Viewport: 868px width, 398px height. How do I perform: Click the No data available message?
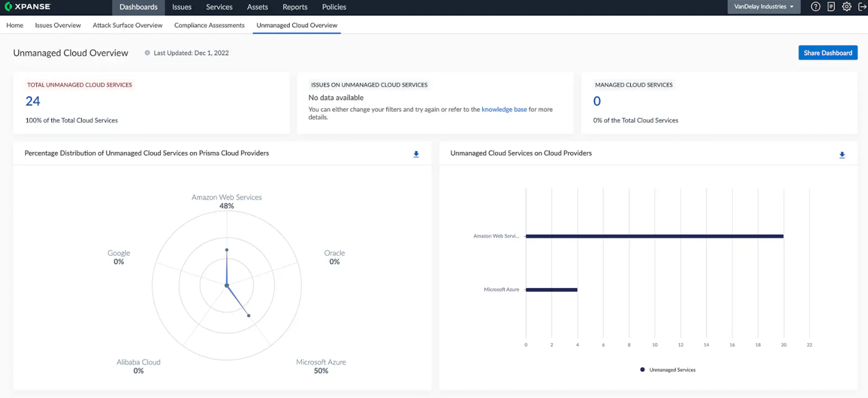tap(336, 97)
